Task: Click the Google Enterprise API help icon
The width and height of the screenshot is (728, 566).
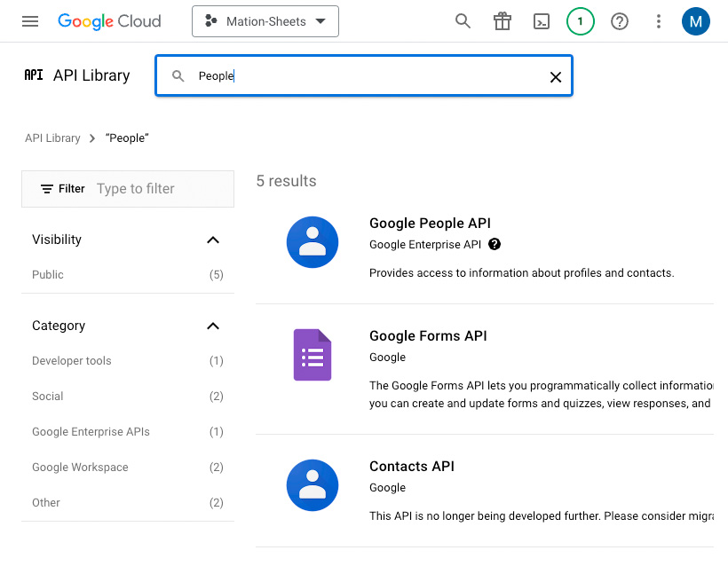Action: tap(495, 244)
